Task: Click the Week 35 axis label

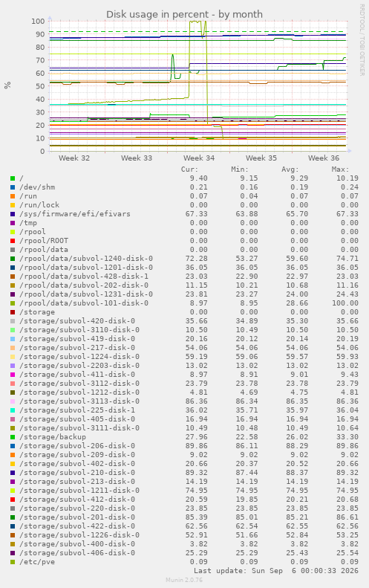Action: (261, 158)
